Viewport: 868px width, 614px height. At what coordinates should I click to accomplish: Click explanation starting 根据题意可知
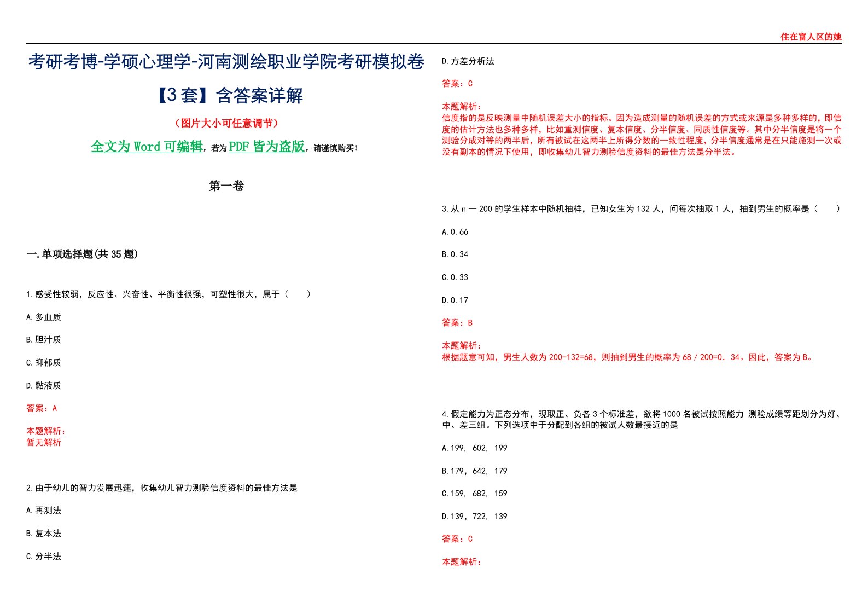tap(628, 357)
